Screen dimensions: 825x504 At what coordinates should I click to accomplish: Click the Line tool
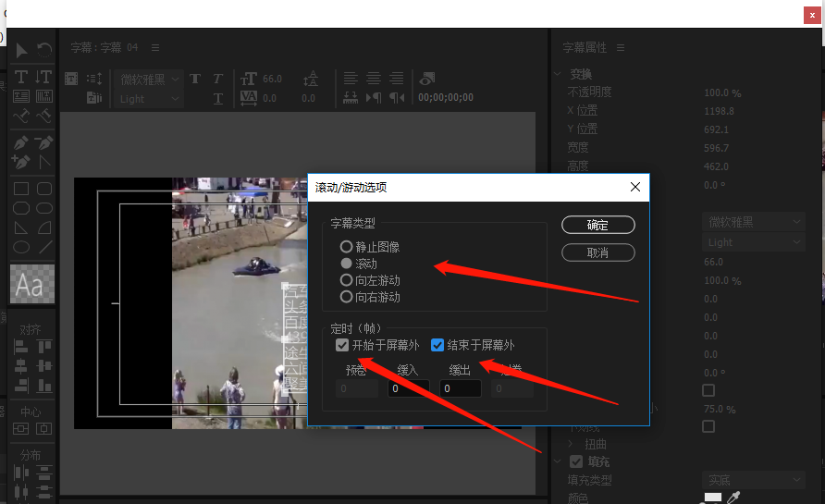43,247
